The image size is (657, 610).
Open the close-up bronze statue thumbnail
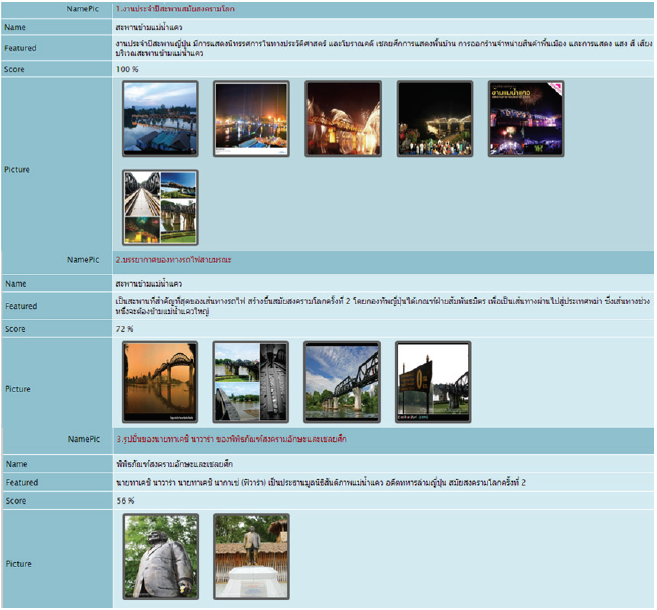point(160,556)
